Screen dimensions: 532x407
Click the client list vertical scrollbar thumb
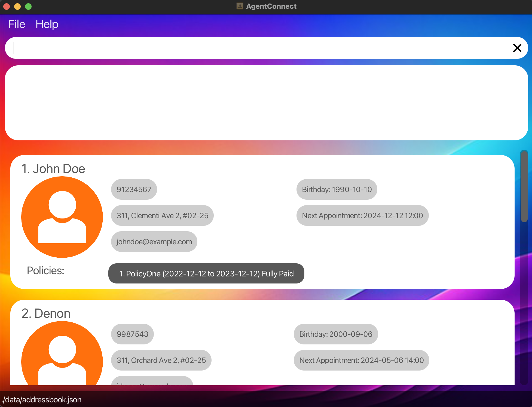[x=524, y=186]
